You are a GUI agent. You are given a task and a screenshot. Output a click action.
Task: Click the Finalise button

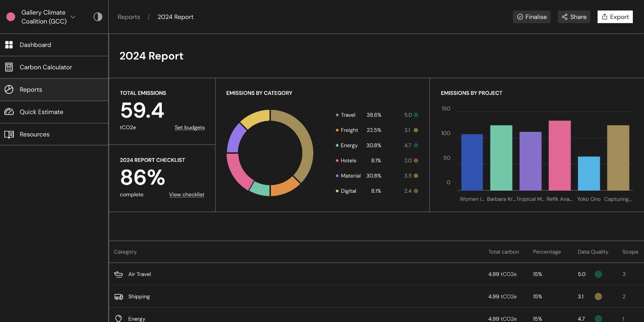pos(532,17)
